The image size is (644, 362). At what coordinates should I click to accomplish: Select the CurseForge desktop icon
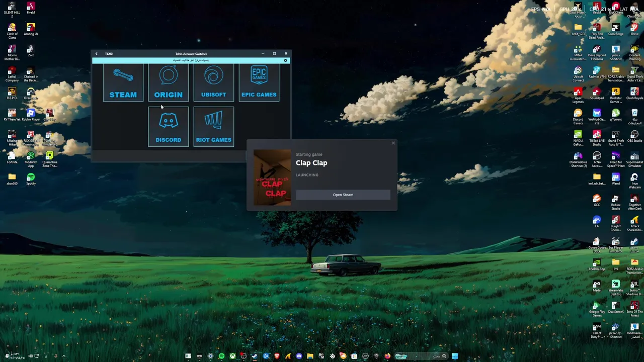615,30
